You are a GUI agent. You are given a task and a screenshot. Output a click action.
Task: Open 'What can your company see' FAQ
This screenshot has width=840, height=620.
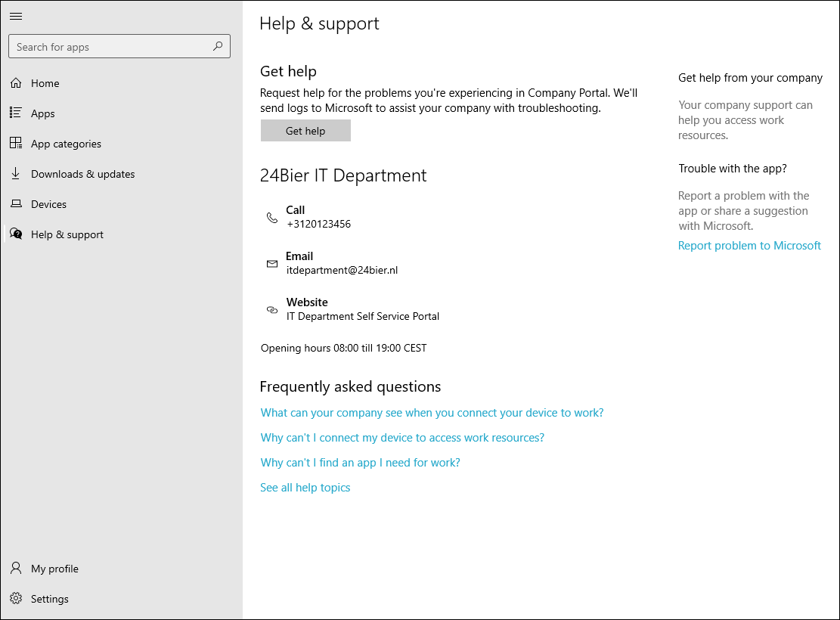click(x=432, y=413)
